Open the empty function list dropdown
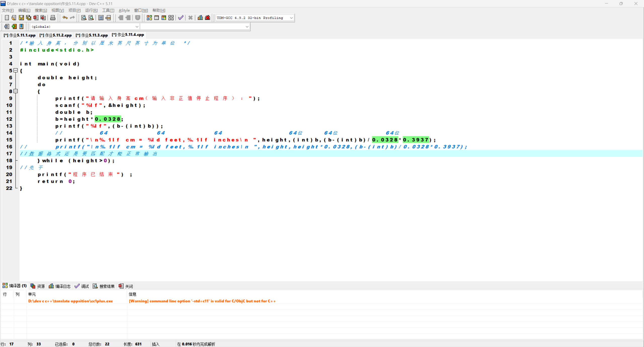The height and width of the screenshot is (347, 644). [247, 26]
